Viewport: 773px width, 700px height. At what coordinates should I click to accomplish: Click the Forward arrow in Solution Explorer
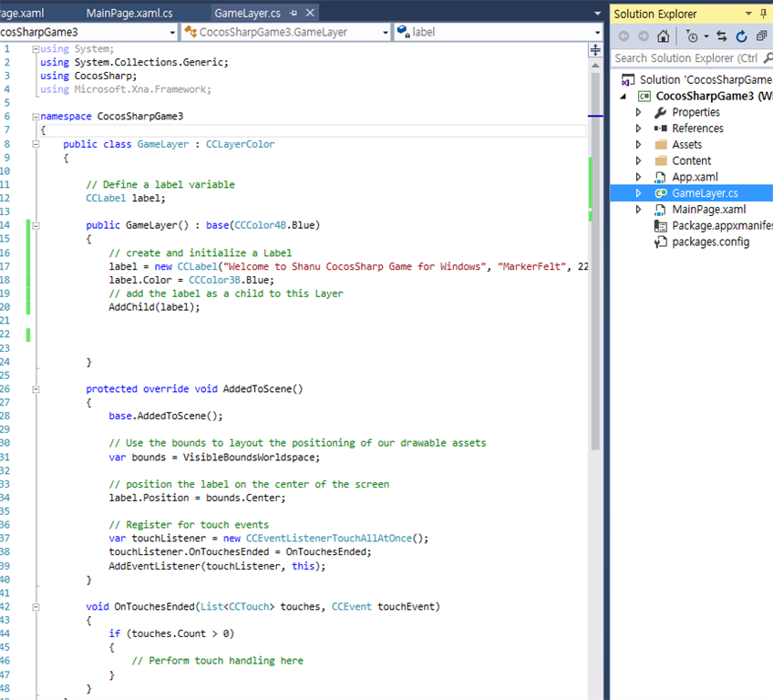pos(644,36)
